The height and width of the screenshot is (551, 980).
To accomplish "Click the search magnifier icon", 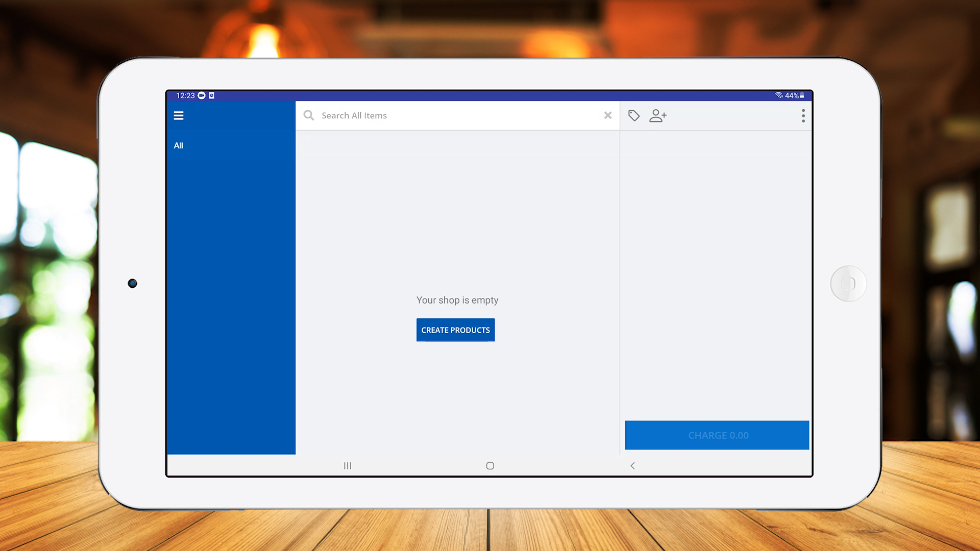I will coord(309,115).
